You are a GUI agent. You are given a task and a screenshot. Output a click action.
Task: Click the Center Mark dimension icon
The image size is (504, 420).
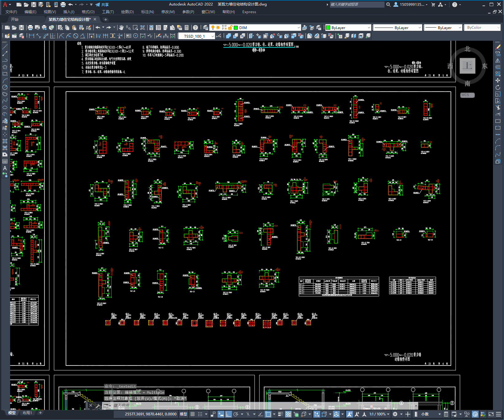tap(135, 36)
